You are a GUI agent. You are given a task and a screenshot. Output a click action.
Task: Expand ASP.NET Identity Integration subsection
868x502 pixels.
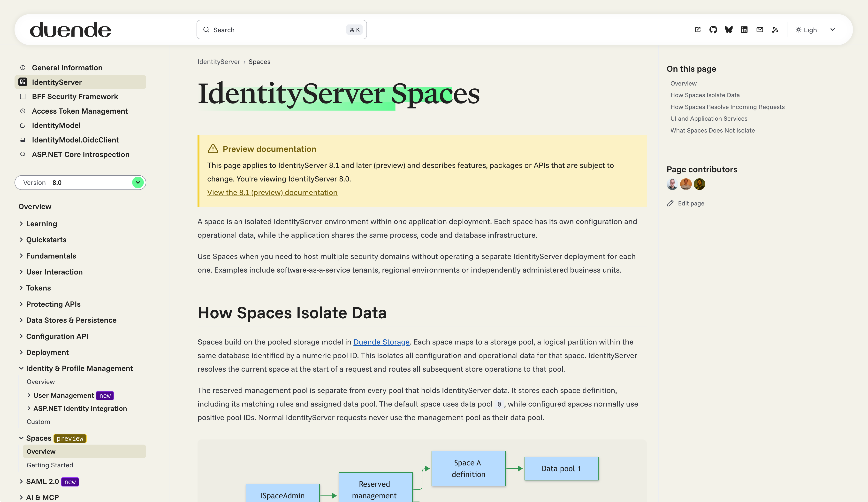pos(29,408)
